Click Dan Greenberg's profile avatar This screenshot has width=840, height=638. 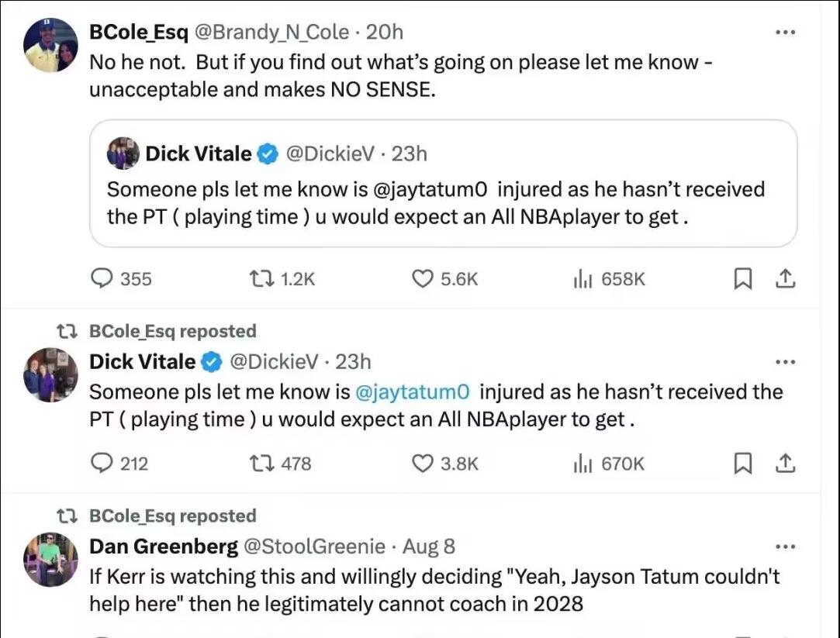click(x=51, y=560)
